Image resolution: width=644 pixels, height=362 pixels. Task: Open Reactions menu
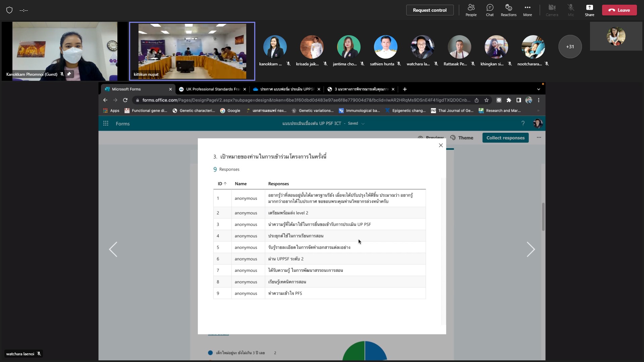click(x=508, y=10)
